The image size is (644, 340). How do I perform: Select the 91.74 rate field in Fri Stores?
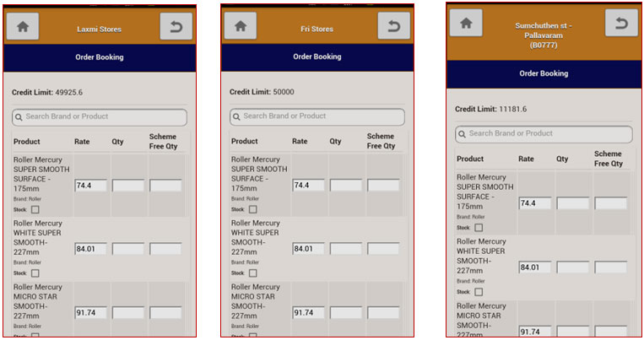coord(308,313)
